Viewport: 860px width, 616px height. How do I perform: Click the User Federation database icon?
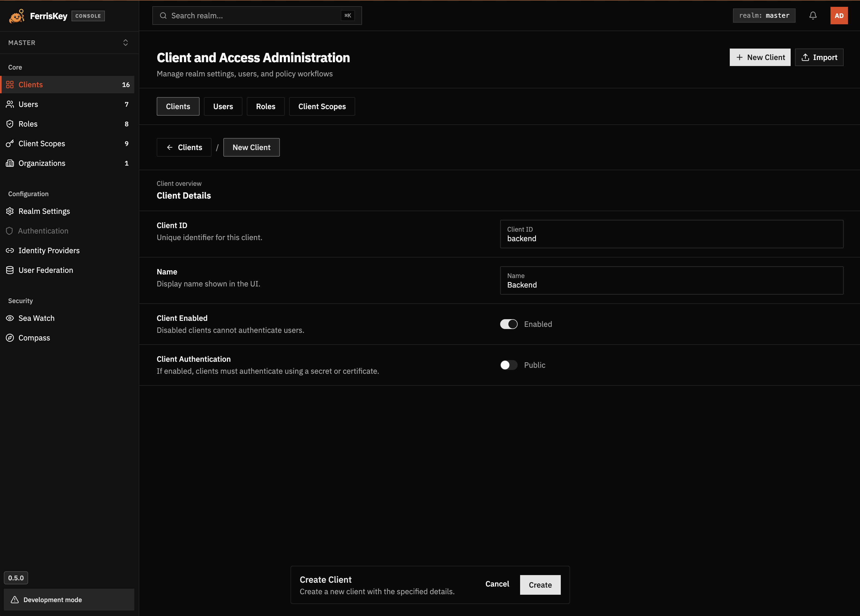[10, 270]
